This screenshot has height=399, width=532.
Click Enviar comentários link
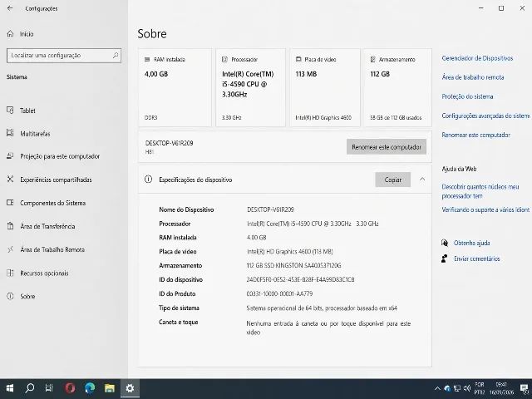coord(476,259)
